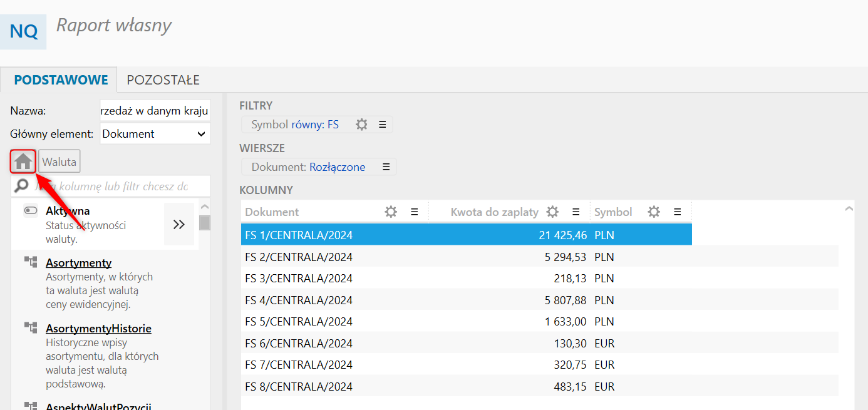Viewport: 868px width, 410px height.
Task: Click the Nazwa input field
Action: (155, 111)
